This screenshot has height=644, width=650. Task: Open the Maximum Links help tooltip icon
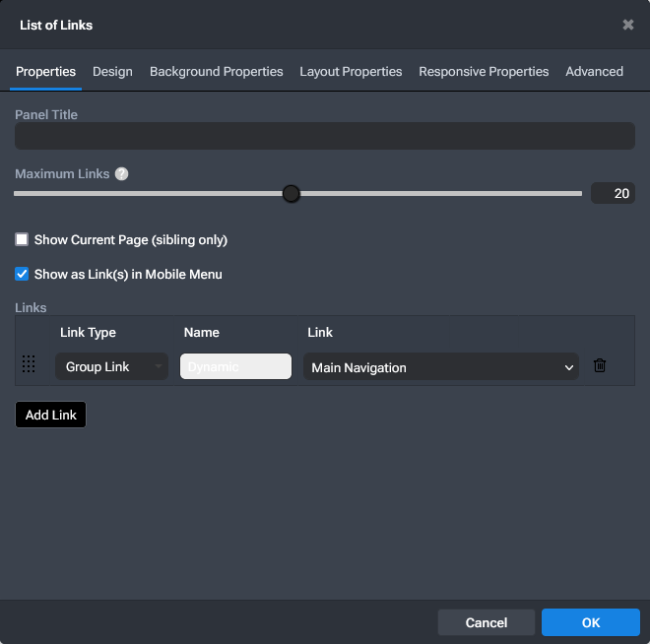coord(121,173)
